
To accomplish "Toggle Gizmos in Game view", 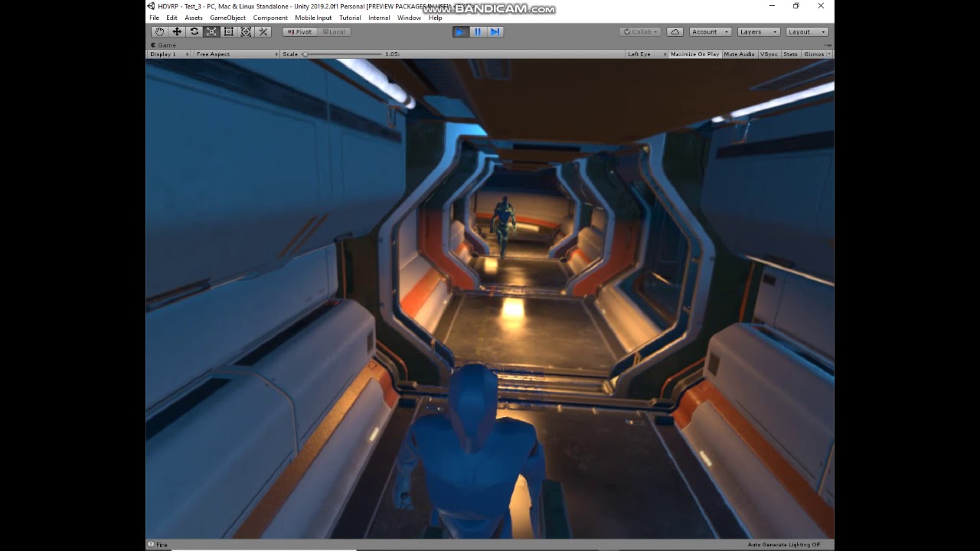I will [813, 54].
